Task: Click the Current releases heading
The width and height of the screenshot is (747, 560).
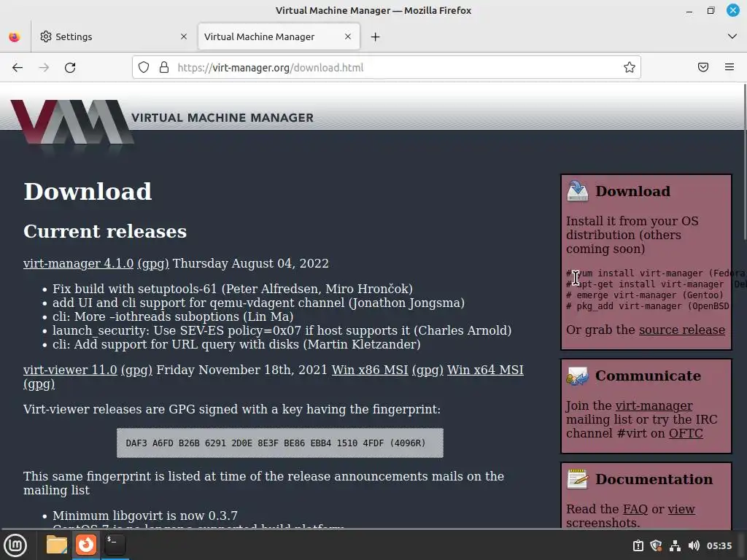Action: coord(105,231)
